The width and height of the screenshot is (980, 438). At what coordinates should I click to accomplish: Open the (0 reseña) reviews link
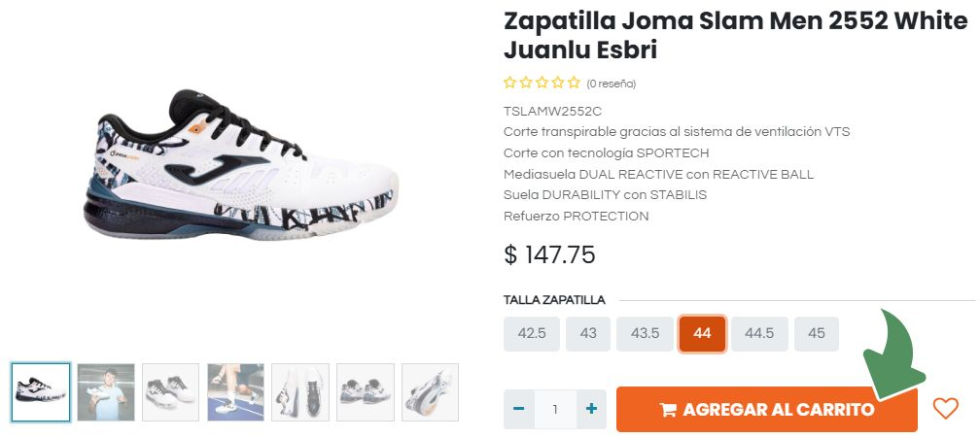[611, 84]
